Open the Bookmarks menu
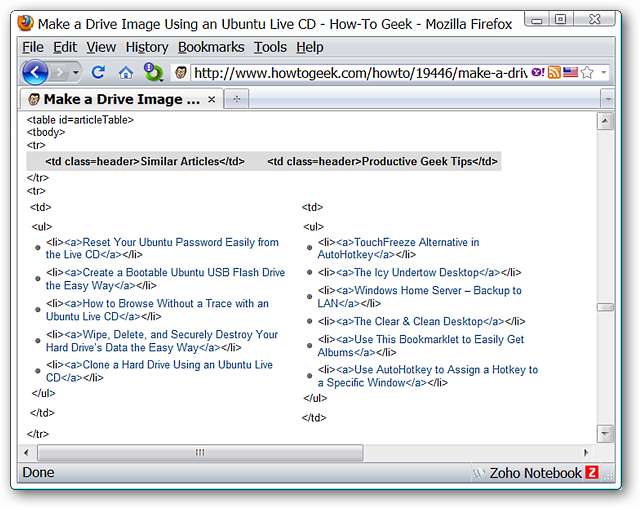Image resolution: width=640 pixels, height=508 pixels. click(211, 47)
